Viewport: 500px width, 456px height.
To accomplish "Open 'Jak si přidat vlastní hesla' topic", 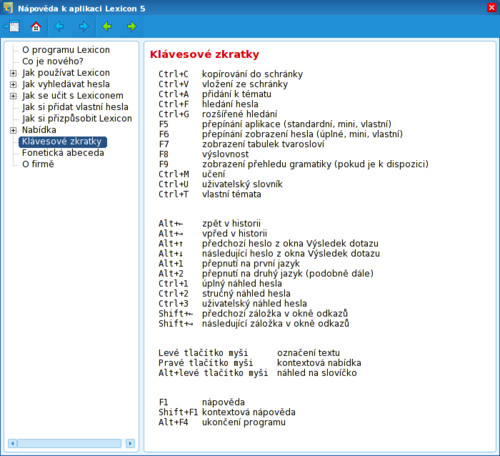I will point(75,107).
